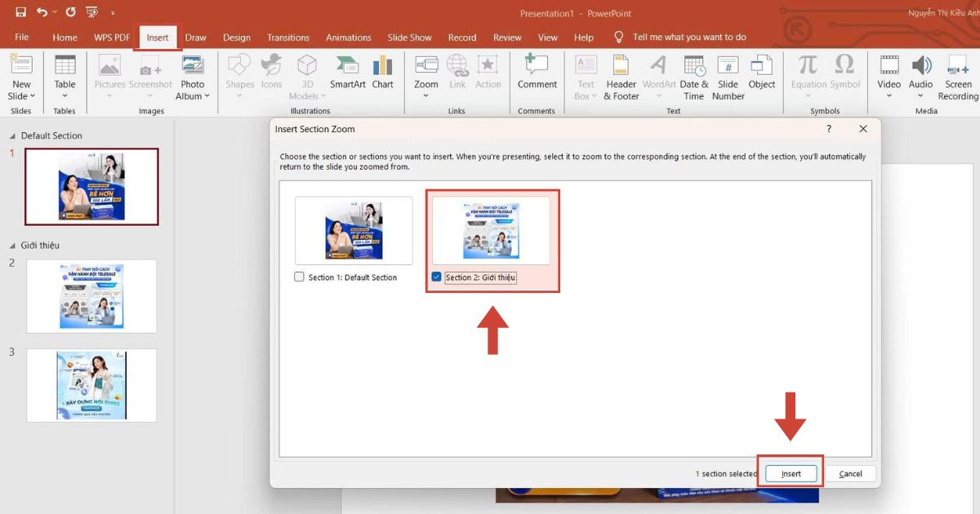Insert Date & Time
Image resolution: width=980 pixels, height=514 pixels.
pyautogui.click(x=694, y=78)
